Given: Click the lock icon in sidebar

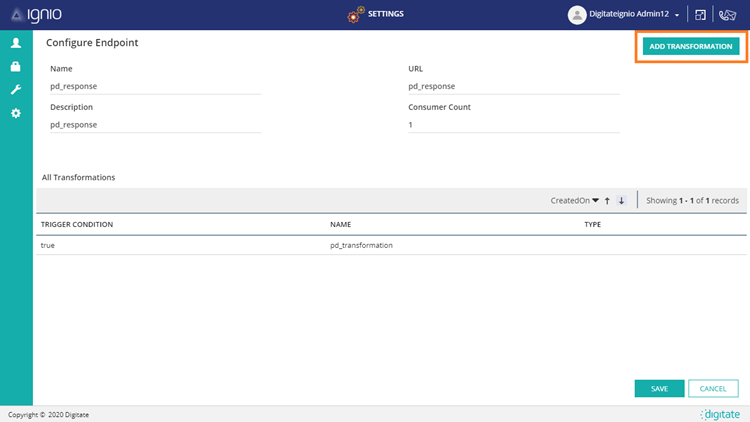Looking at the screenshot, I should click(x=16, y=67).
